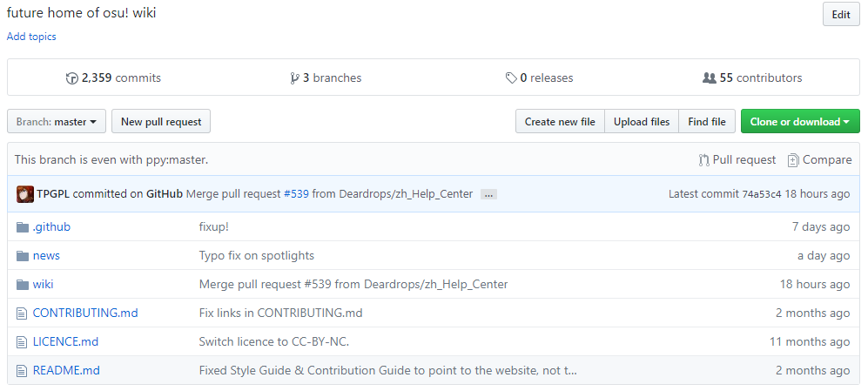Open the .github folder

pos(51,227)
